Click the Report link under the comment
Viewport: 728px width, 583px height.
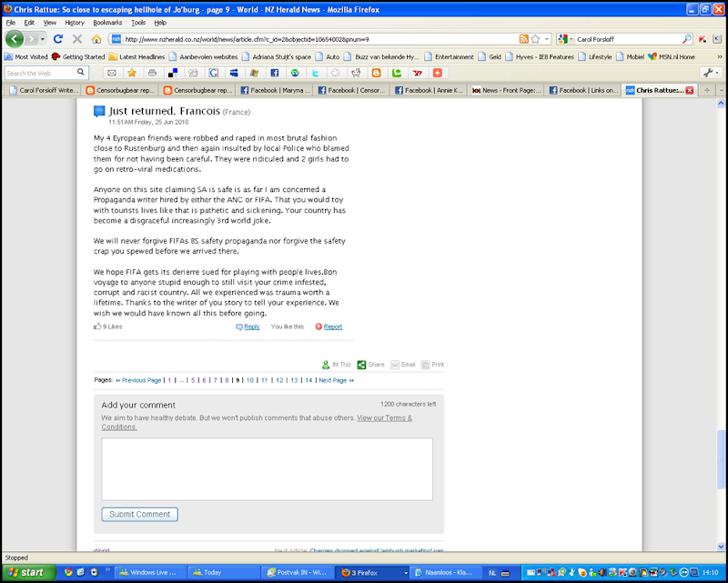click(333, 327)
